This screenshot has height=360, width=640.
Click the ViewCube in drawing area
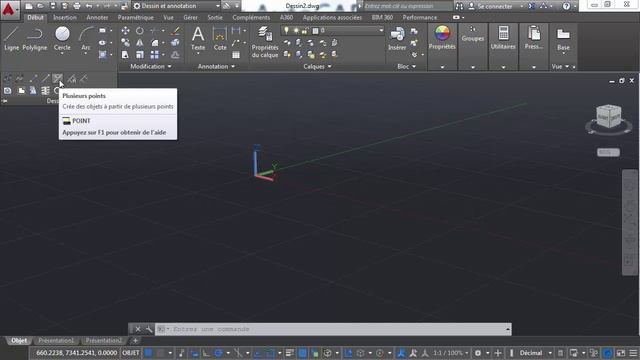(x=609, y=116)
